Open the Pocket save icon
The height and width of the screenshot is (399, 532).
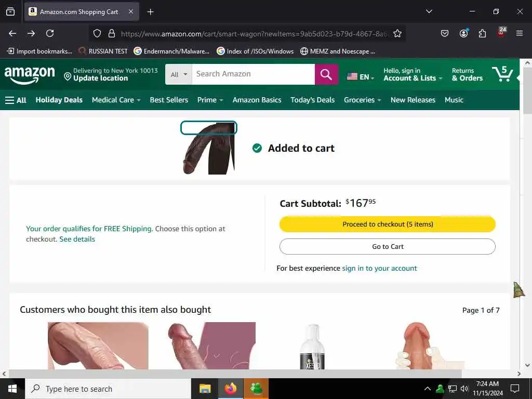coord(445,33)
